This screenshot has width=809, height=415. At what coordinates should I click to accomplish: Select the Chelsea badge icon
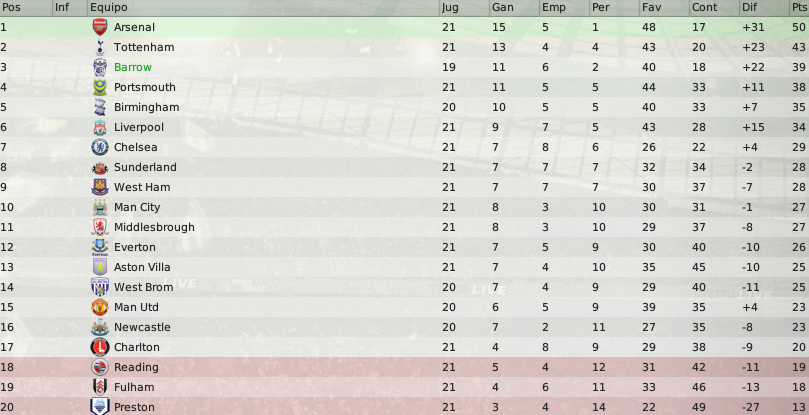tap(100, 147)
